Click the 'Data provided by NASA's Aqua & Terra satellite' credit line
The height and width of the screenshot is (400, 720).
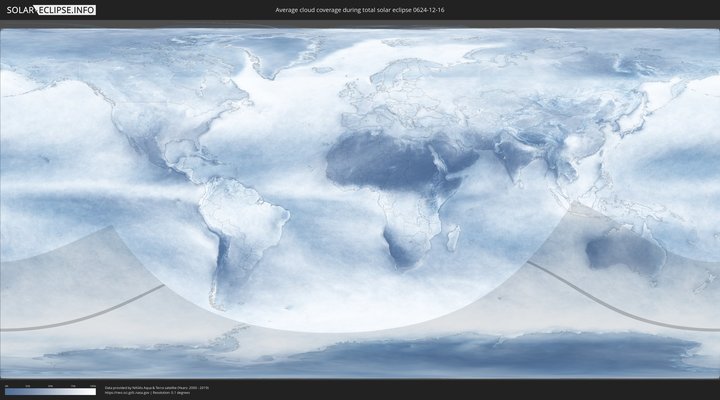[157, 388]
